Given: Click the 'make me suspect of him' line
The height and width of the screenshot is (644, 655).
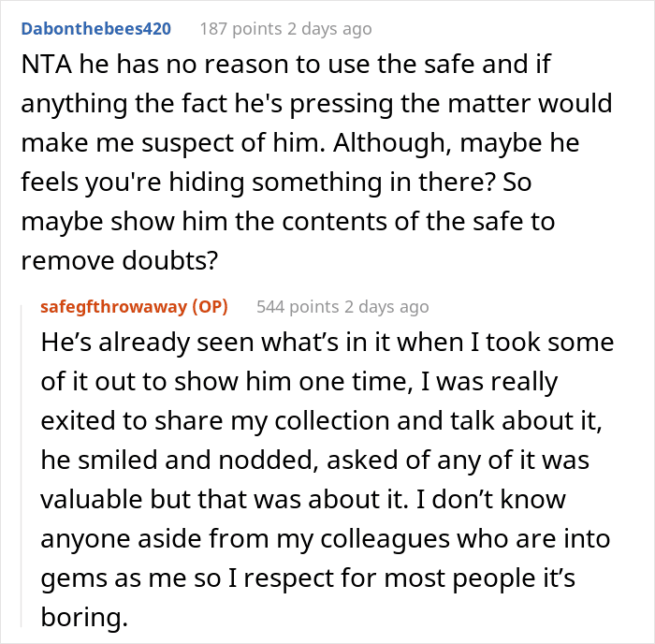Looking at the screenshot, I should [300, 143].
